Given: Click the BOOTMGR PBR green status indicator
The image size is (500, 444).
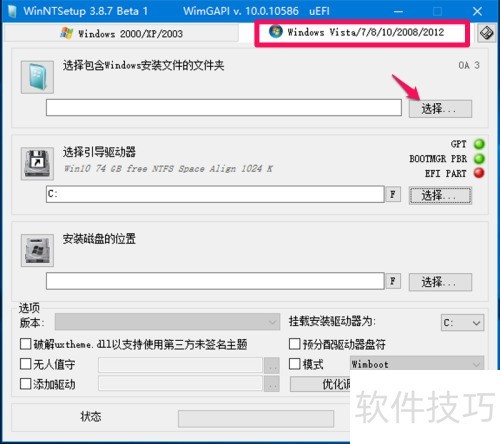Looking at the screenshot, I should [479, 158].
